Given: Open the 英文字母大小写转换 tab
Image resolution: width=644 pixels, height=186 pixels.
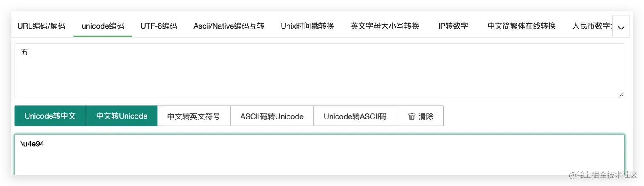Looking at the screenshot, I should click(x=385, y=26).
